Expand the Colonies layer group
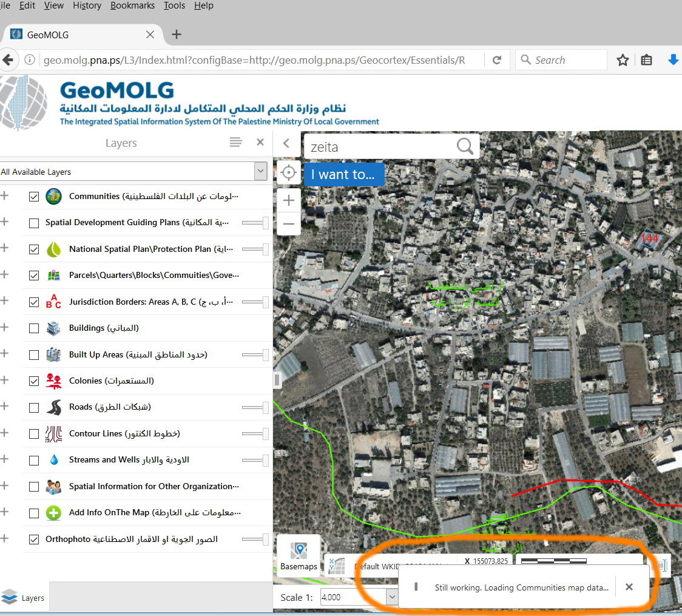This screenshot has width=682, height=616. [x=4, y=379]
